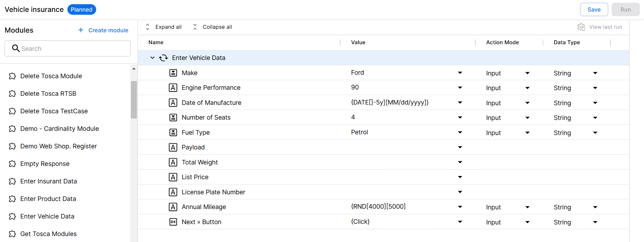The width and height of the screenshot is (644, 242).
Task: Select Demo - Cardinality Module in list
Action: pos(59,129)
